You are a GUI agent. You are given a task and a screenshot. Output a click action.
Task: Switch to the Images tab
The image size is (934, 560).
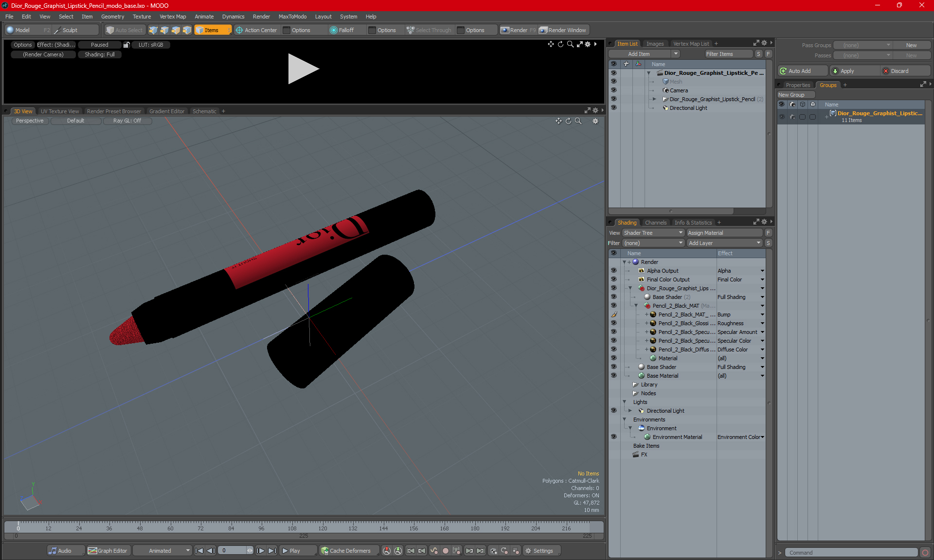(x=655, y=44)
